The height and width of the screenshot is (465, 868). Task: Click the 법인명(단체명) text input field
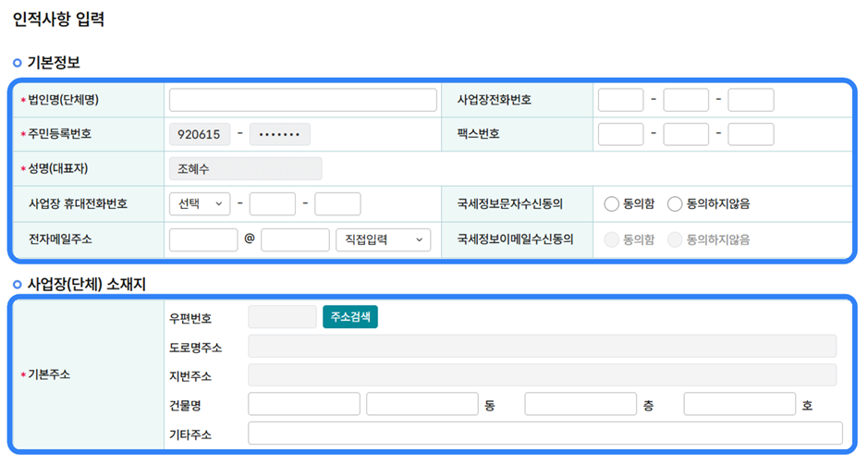click(302, 100)
